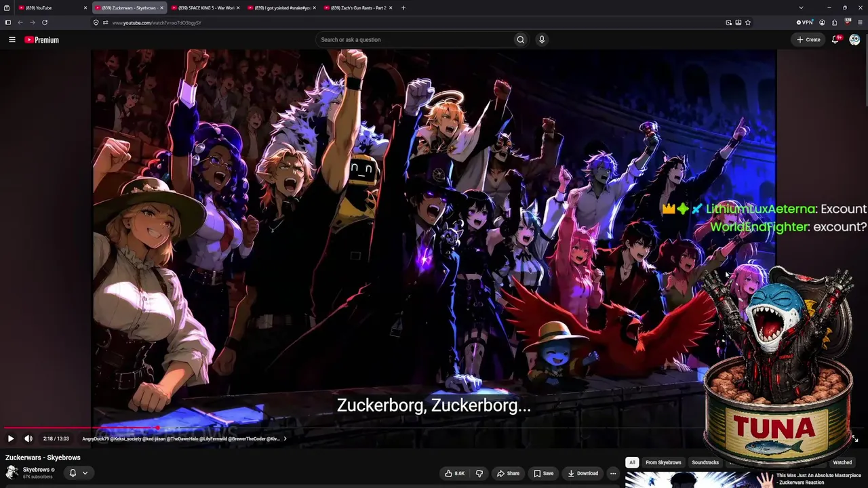The height and width of the screenshot is (488, 868).
Task: Start voice search with microphone
Action: (542, 39)
